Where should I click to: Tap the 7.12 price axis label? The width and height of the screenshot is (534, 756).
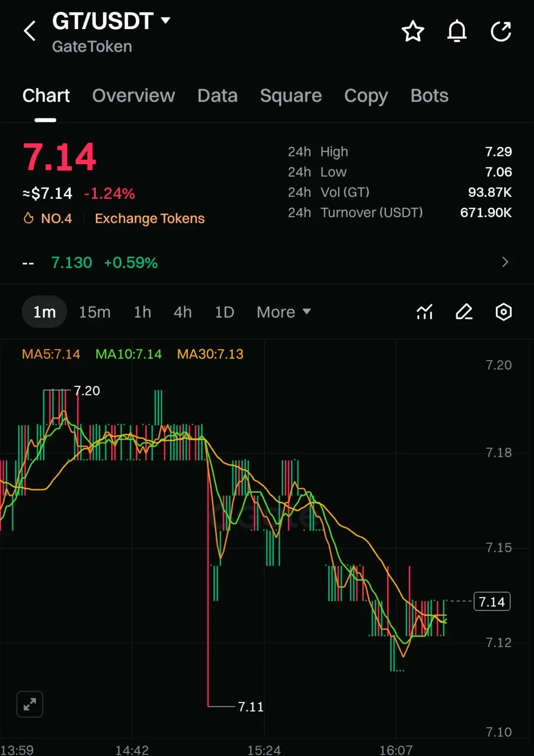(x=498, y=643)
